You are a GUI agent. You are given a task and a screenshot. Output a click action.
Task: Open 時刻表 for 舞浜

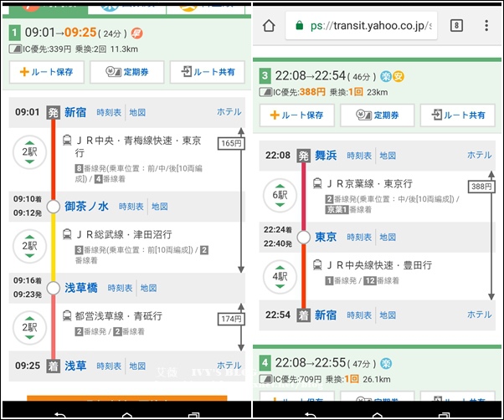[x=359, y=156]
